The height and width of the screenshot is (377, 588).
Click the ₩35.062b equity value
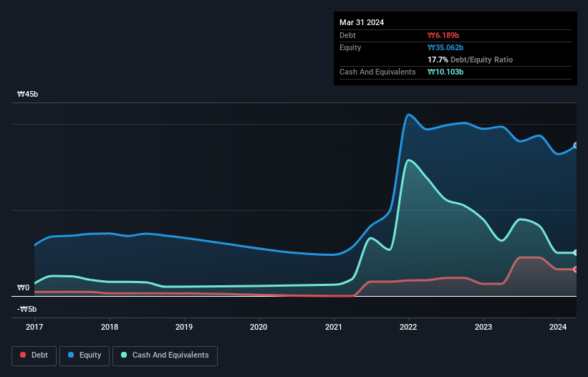coord(445,47)
